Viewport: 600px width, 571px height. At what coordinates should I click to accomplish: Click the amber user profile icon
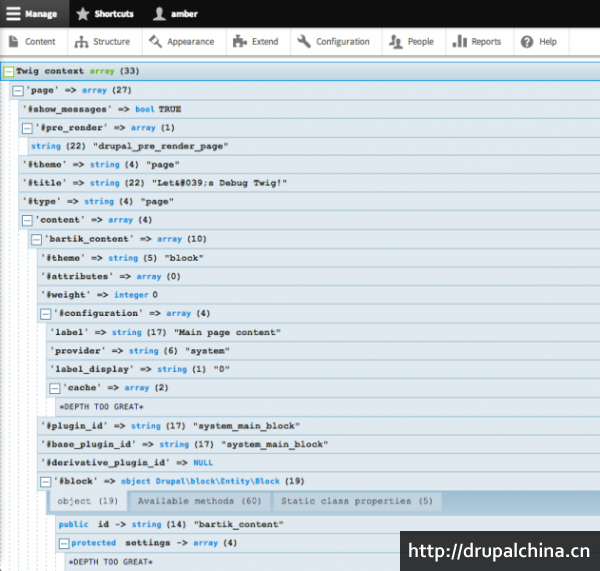[159, 13]
